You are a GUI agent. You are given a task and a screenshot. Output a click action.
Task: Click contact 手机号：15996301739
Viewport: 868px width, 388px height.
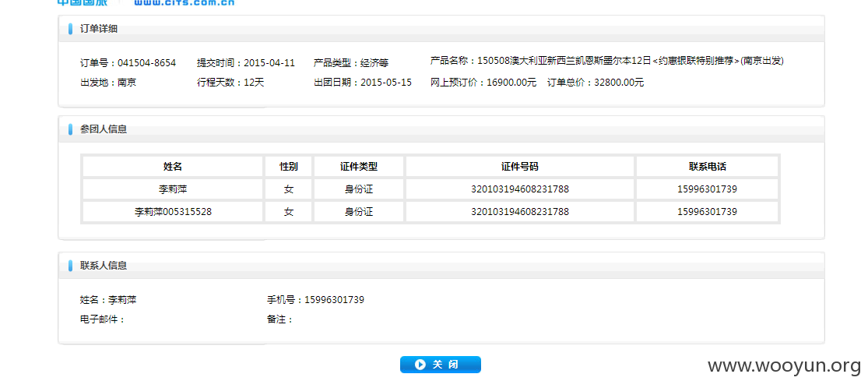click(x=315, y=300)
